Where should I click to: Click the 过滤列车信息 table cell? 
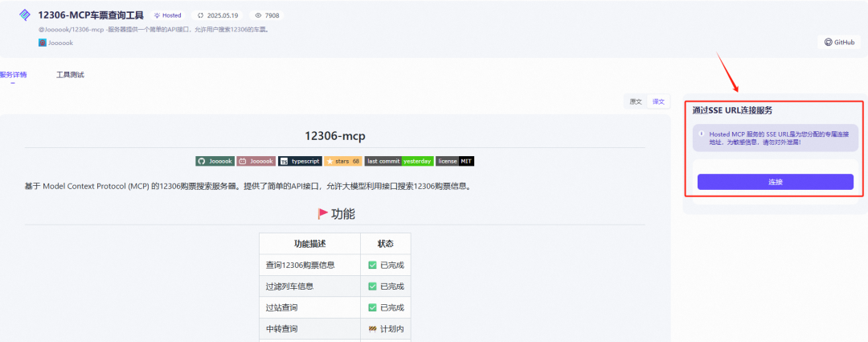click(x=309, y=286)
